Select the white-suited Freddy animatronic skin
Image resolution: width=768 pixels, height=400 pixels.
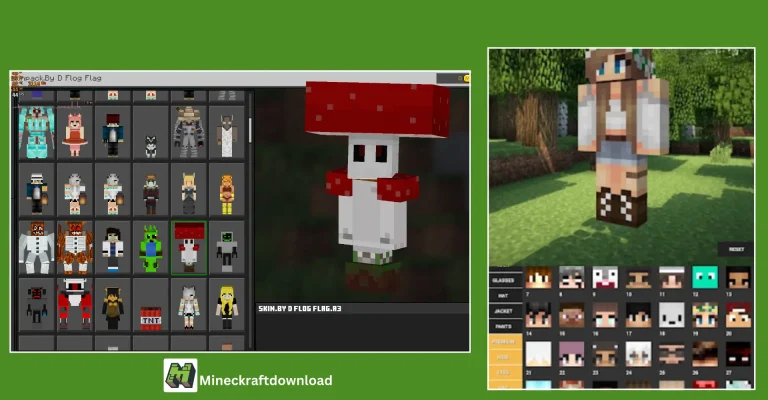click(36, 248)
